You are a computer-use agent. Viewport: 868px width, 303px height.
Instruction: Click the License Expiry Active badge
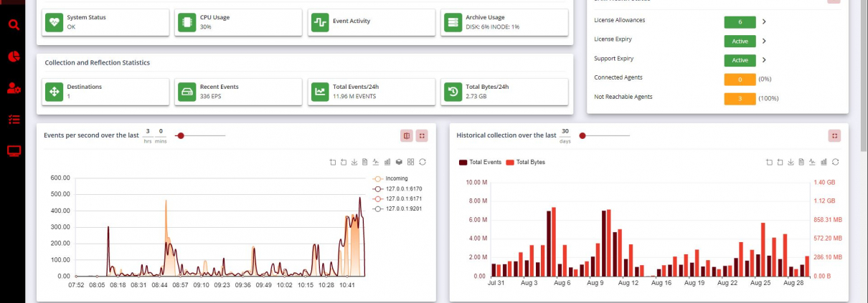740,42
